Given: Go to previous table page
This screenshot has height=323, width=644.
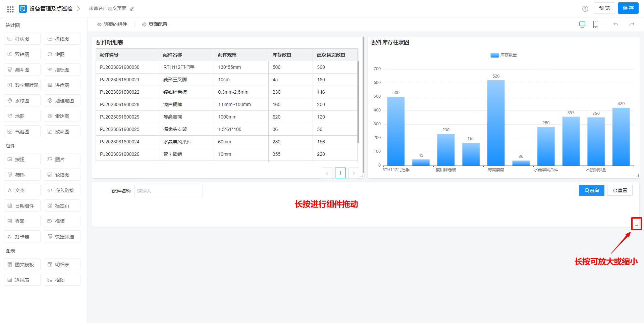Looking at the screenshot, I should pyautogui.click(x=327, y=173).
